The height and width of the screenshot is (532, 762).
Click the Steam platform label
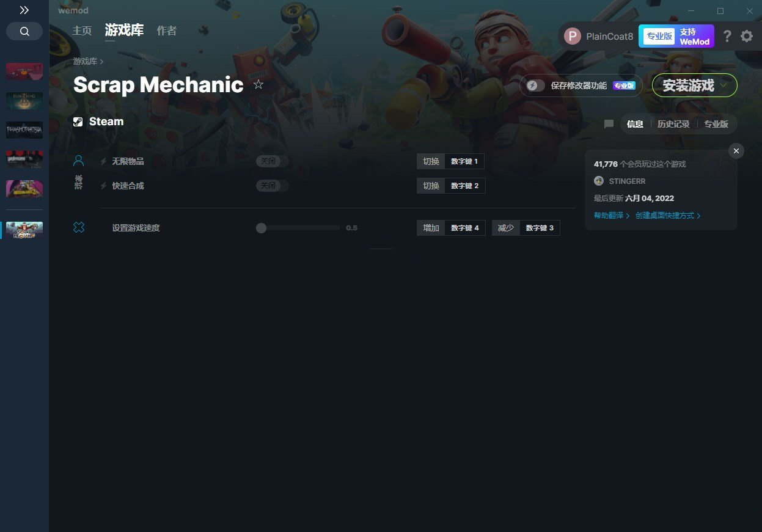[x=106, y=122]
